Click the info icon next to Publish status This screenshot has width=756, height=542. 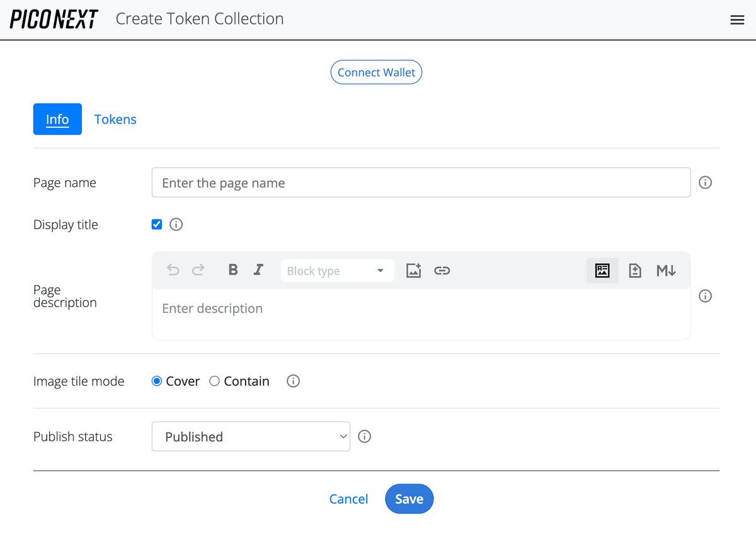(x=364, y=436)
